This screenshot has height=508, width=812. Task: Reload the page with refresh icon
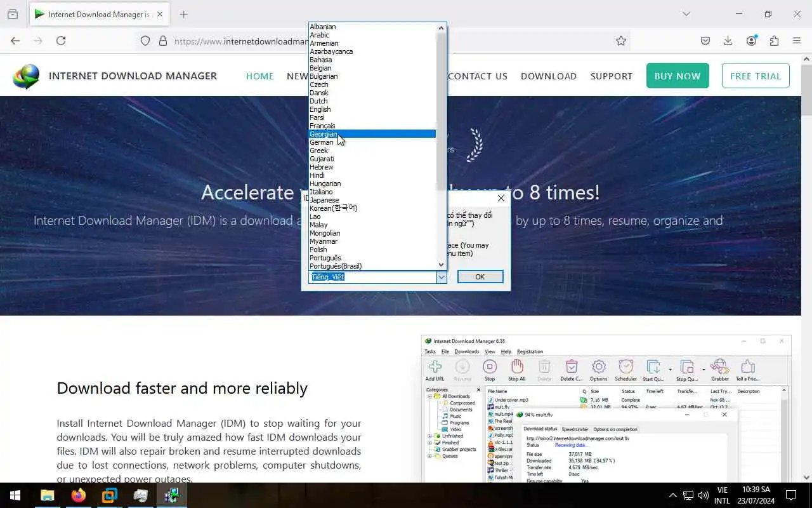click(61, 41)
